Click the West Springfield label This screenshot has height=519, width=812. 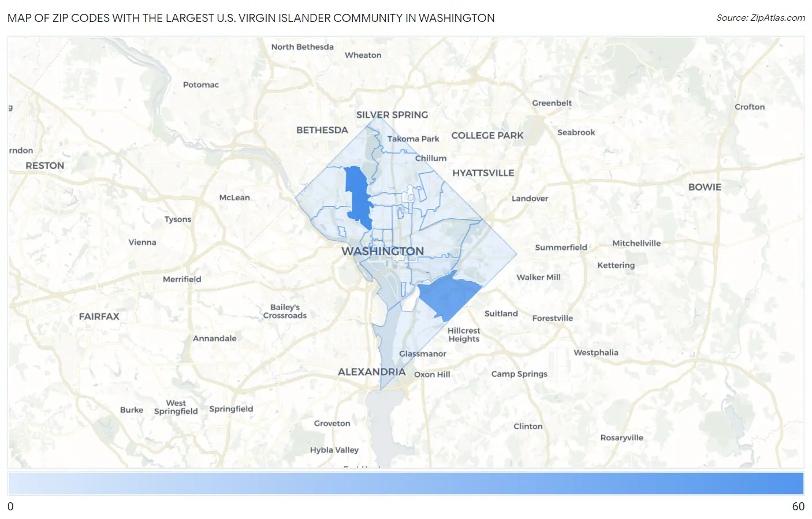click(176, 408)
